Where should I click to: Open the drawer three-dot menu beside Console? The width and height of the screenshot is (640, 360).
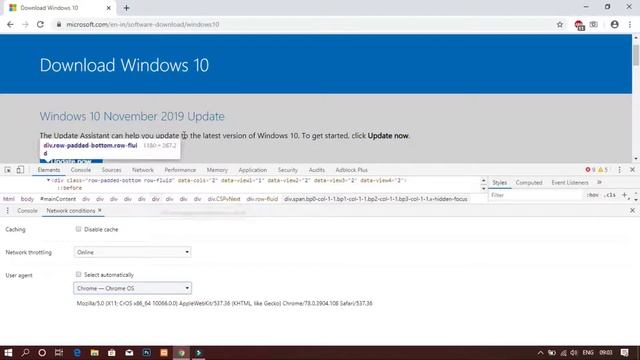(x=7, y=211)
